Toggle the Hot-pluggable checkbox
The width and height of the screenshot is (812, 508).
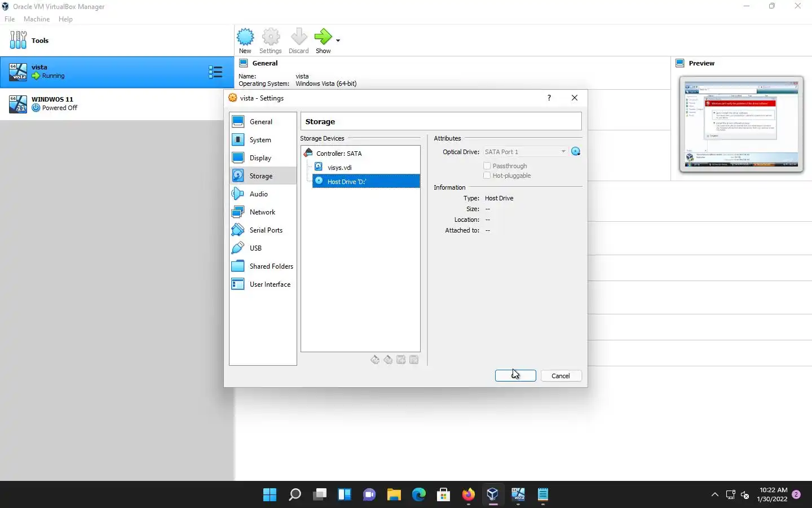point(487,176)
